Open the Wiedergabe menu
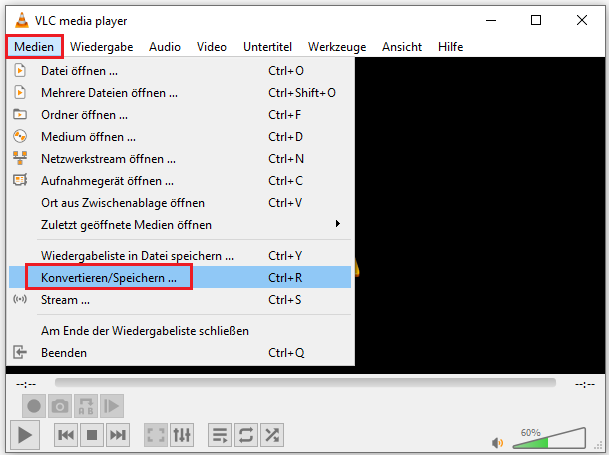609x455 pixels. tap(101, 47)
